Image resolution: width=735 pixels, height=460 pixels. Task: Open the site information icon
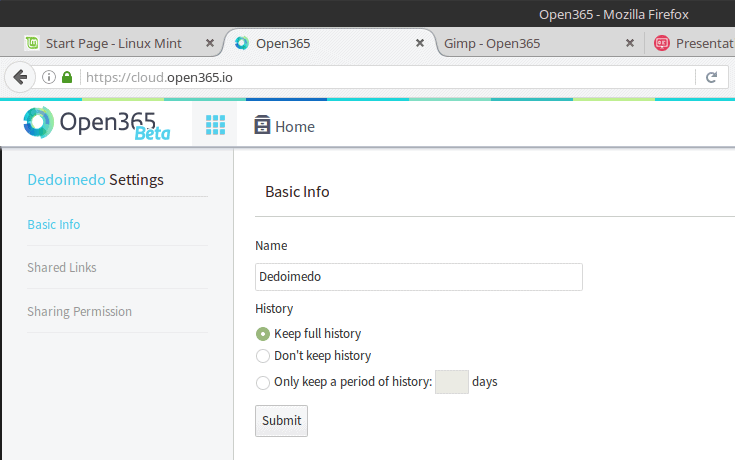[x=49, y=77]
